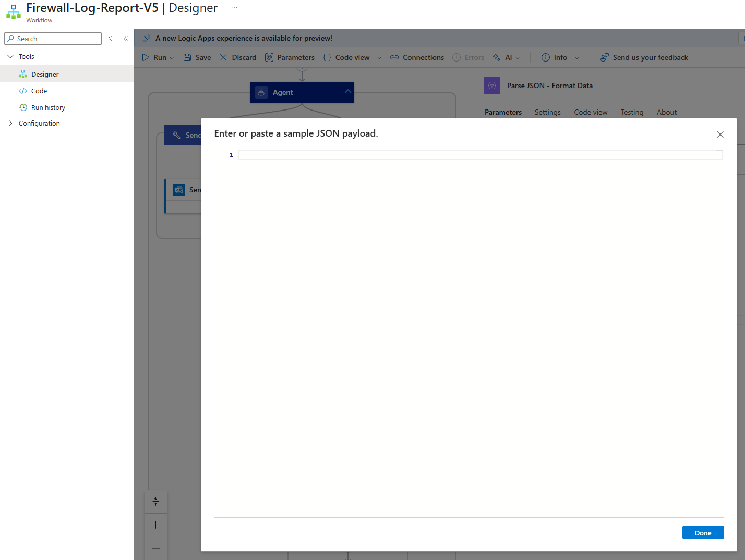Open the Code menu item

(39, 91)
